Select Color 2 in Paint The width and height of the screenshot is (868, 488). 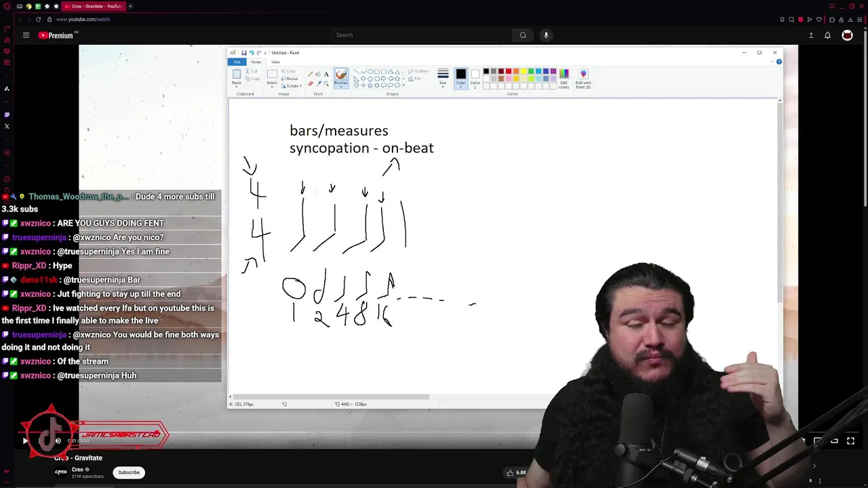coord(475,78)
